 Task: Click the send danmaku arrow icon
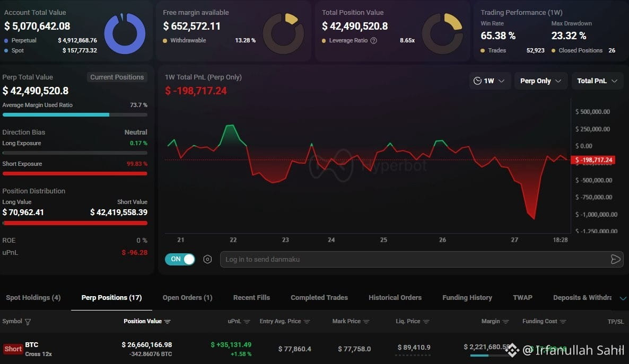tap(615, 260)
